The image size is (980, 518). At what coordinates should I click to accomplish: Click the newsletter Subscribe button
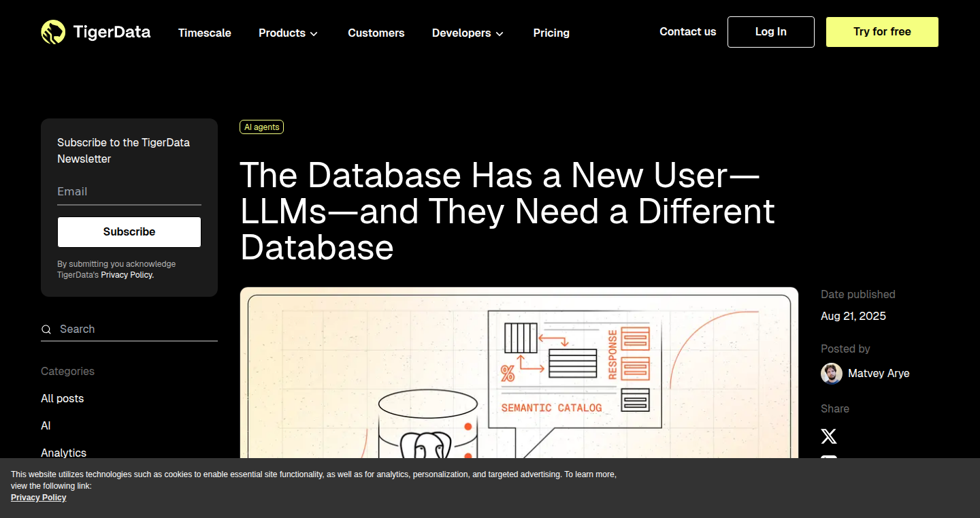[129, 232]
